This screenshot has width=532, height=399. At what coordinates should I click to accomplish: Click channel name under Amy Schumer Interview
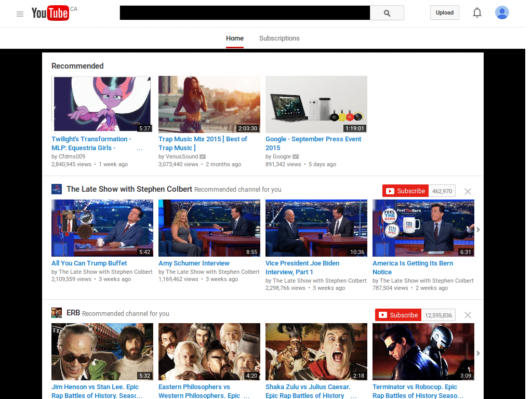212,272
